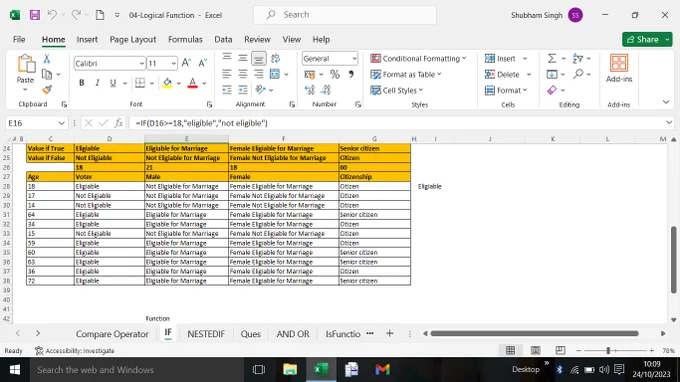Open the Clear eraser icon
This screenshot has width=680, height=382.
(552, 90)
